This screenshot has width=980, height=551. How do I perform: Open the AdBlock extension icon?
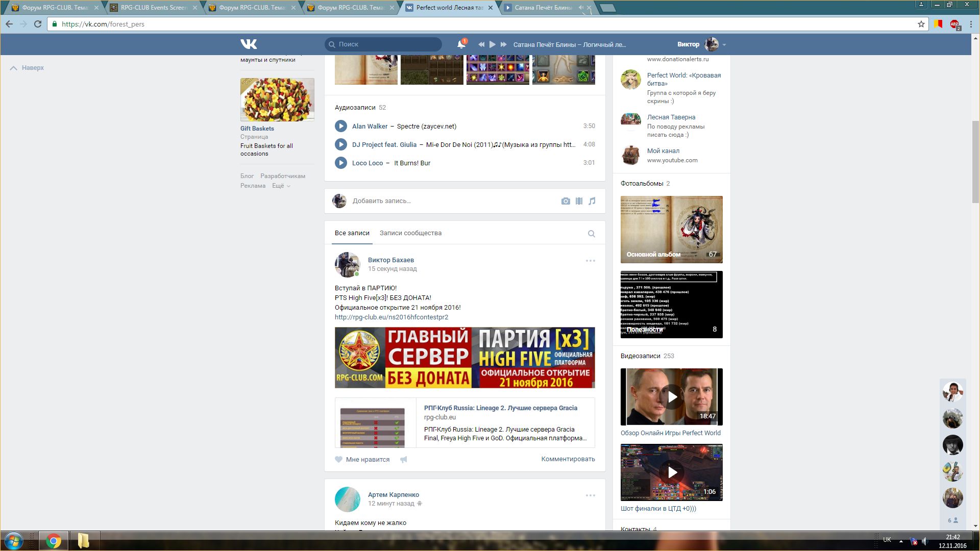tap(954, 24)
